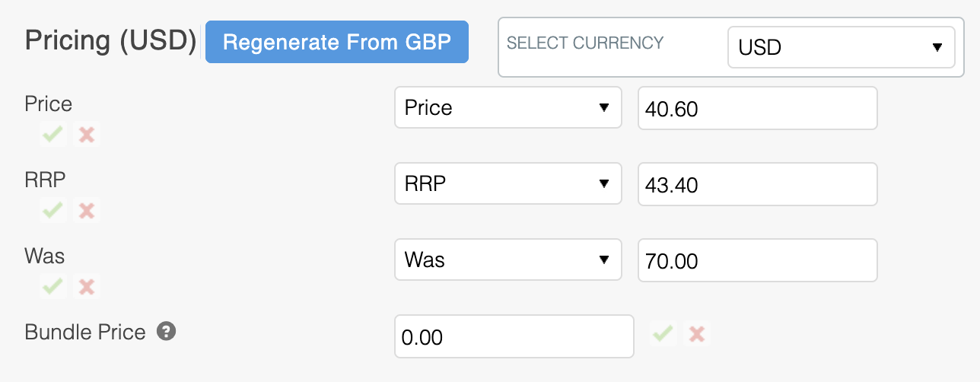Click the Bundle Price field showing 0.00
Image resolution: width=980 pixels, height=382 pixels.
pyautogui.click(x=514, y=336)
